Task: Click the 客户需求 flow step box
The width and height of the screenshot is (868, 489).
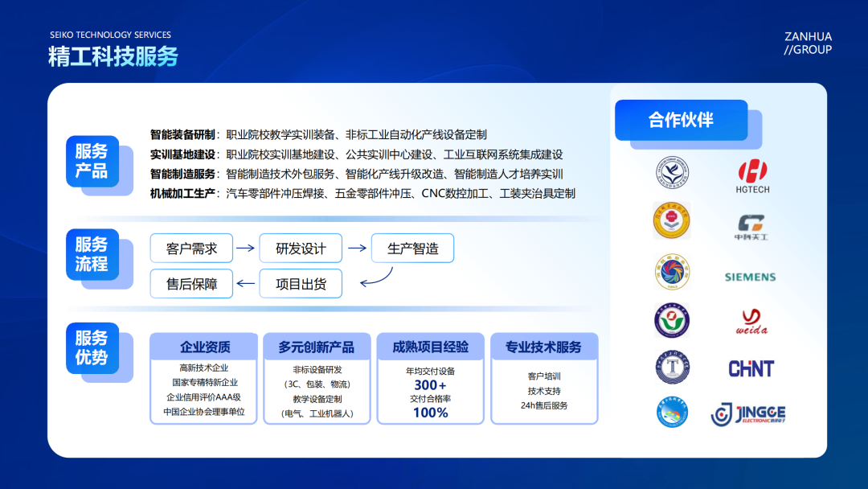Action: 191,248
